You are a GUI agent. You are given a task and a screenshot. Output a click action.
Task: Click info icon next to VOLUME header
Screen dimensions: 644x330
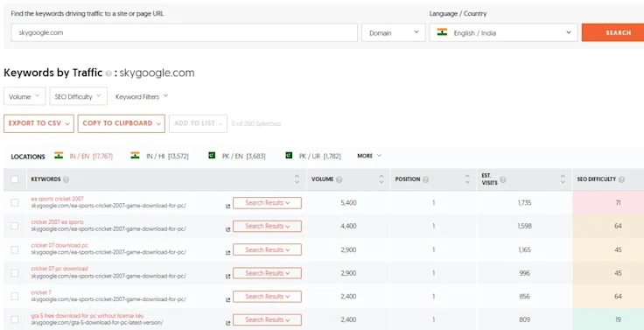click(339, 179)
